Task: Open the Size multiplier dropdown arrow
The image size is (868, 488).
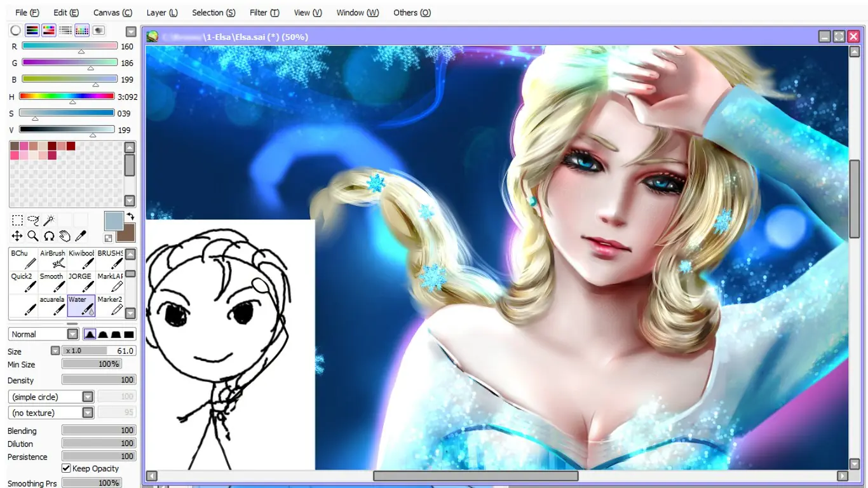Action: tap(55, 351)
